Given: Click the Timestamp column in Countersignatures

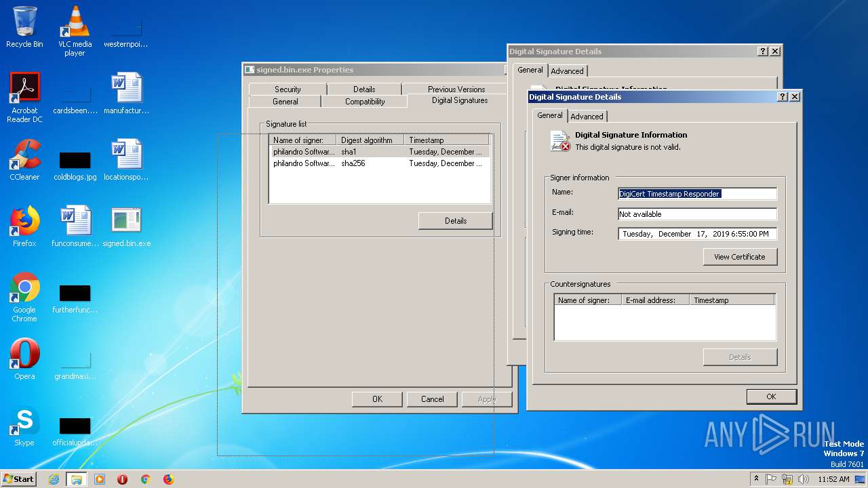Looking at the screenshot, I should pos(732,300).
